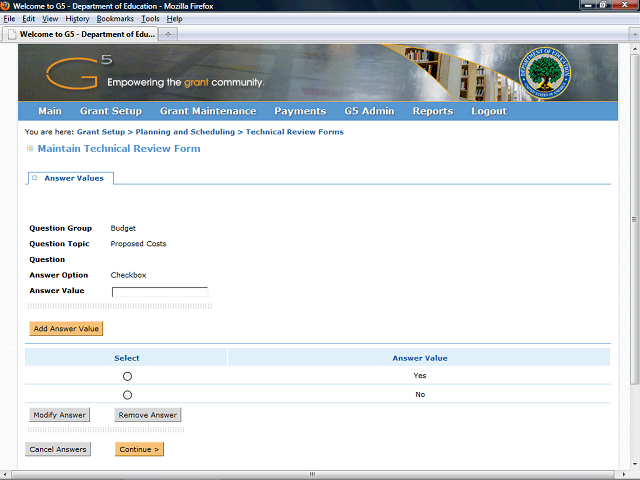This screenshot has height=480, width=640.
Task: Switch to the Answer Values tab
Action: pos(71,178)
